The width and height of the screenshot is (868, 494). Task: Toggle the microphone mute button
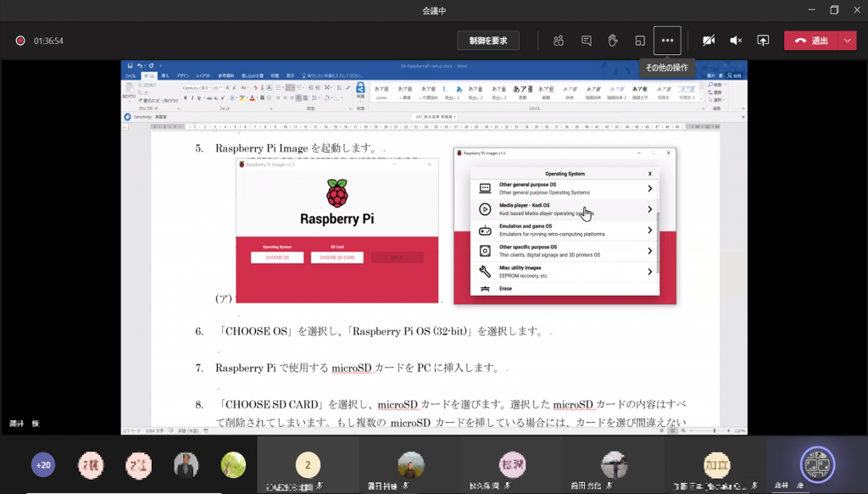(736, 41)
